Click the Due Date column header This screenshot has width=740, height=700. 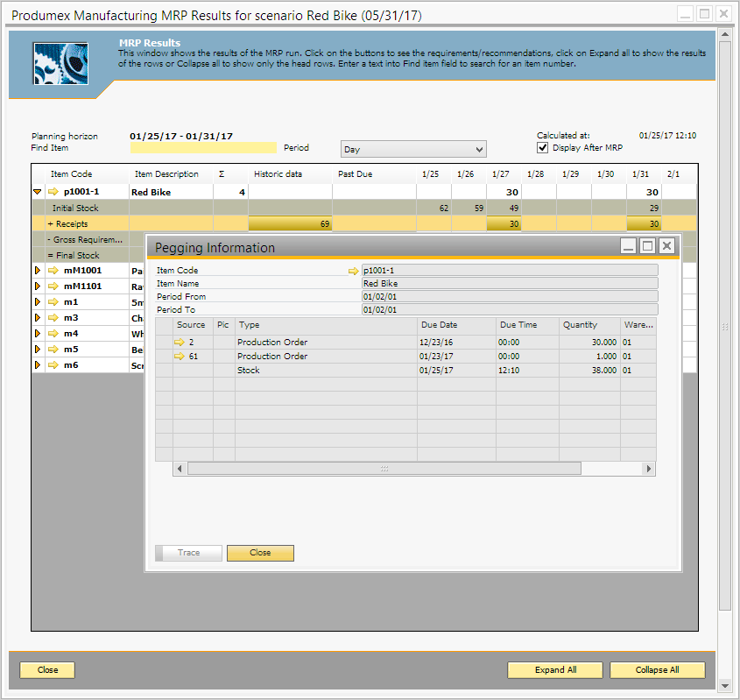pos(455,325)
